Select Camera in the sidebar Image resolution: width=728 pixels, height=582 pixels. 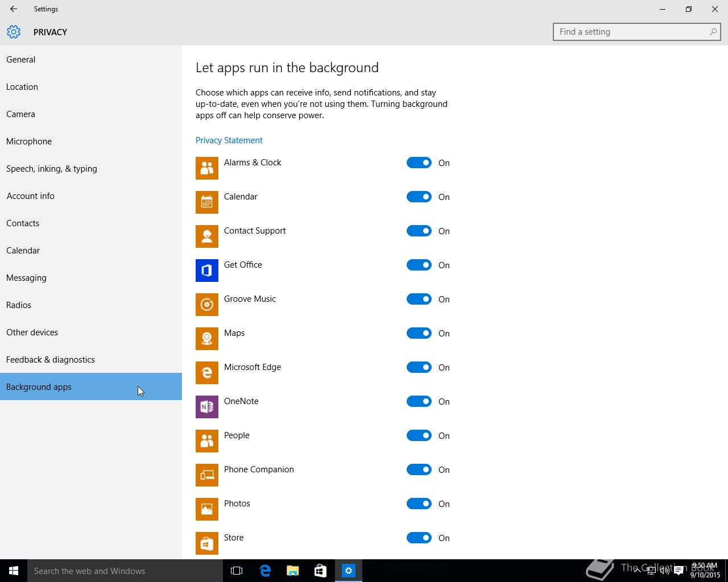(91, 114)
